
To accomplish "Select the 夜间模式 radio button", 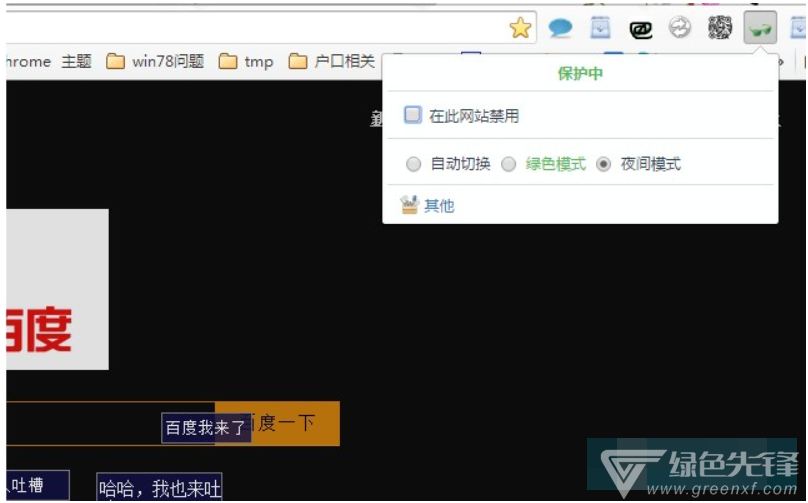I will point(603,164).
